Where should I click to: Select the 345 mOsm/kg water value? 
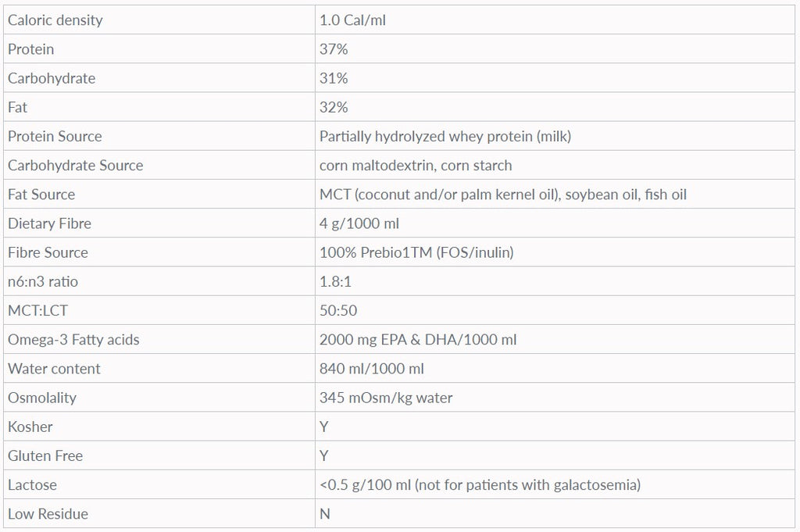click(x=386, y=398)
